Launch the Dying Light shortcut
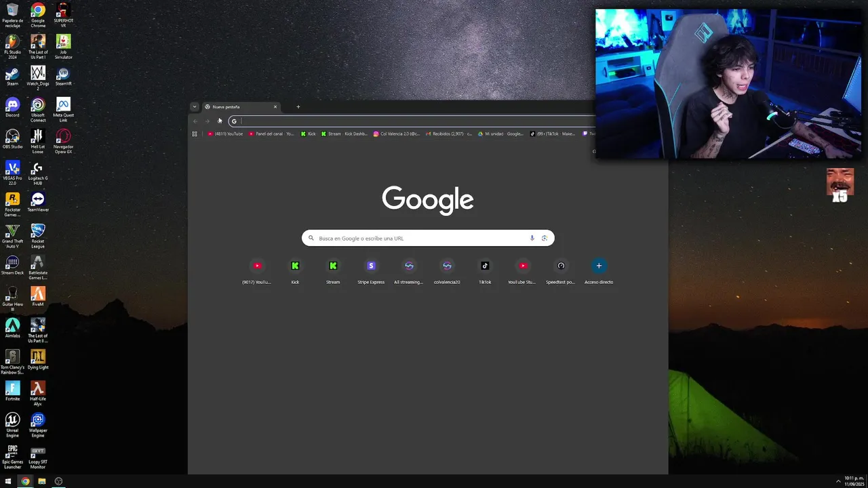 point(38,360)
